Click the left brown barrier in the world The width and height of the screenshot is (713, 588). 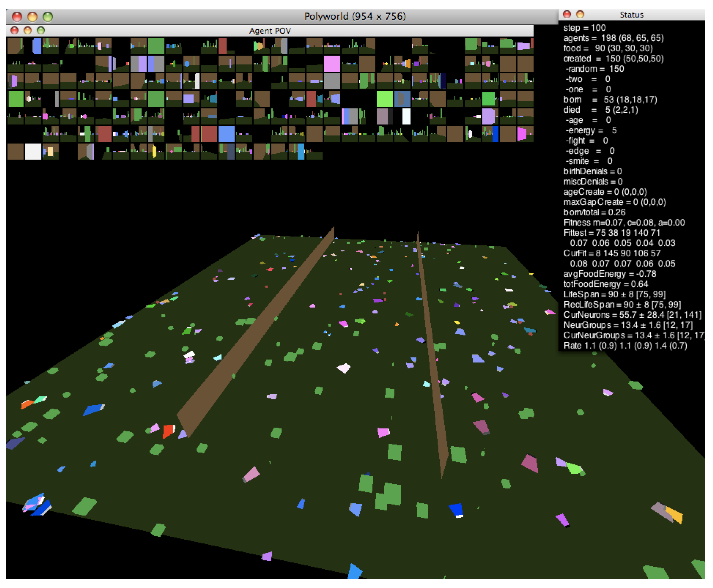pos(256,330)
